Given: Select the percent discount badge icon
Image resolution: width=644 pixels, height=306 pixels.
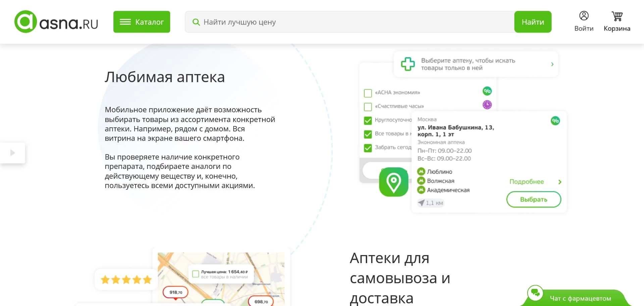Looking at the screenshot, I should (x=487, y=91).
